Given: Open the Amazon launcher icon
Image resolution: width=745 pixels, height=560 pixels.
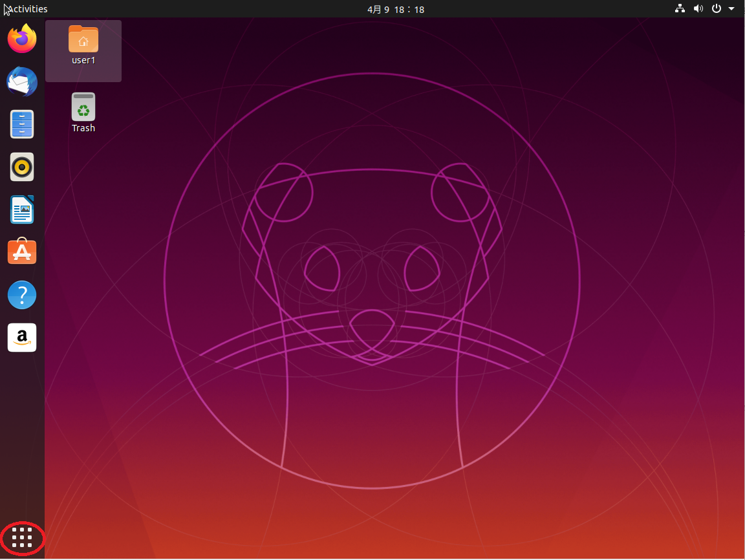Looking at the screenshot, I should (22, 338).
